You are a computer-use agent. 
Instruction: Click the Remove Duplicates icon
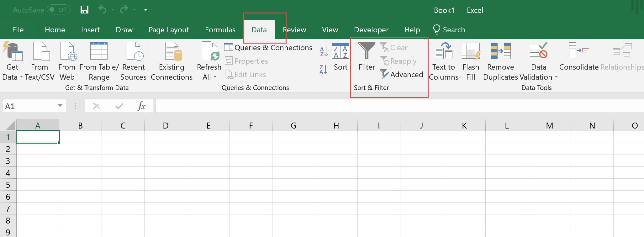point(500,52)
